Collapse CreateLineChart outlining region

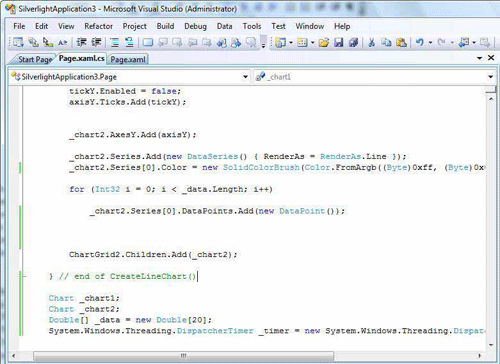tap(24, 276)
